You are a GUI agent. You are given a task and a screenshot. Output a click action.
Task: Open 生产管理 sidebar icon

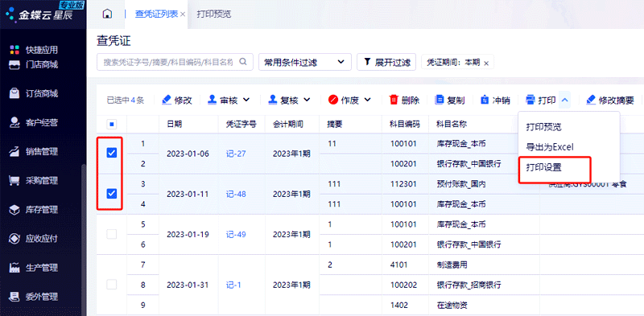pos(14,268)
